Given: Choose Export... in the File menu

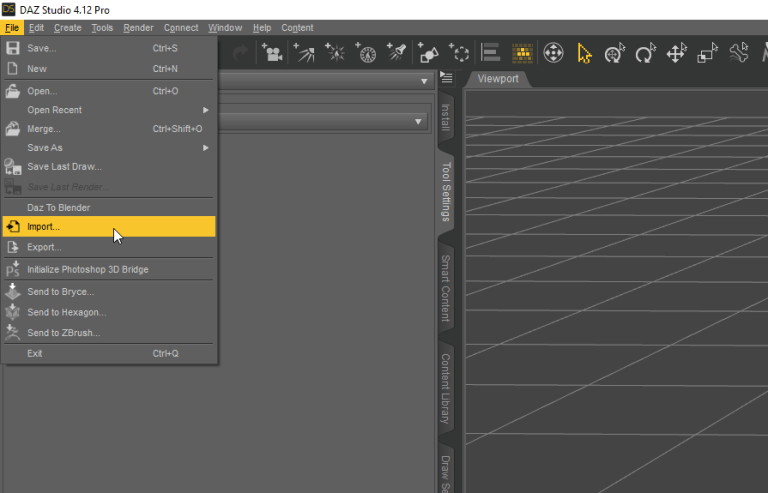Looking at the screenshot, I should point(109,247).
